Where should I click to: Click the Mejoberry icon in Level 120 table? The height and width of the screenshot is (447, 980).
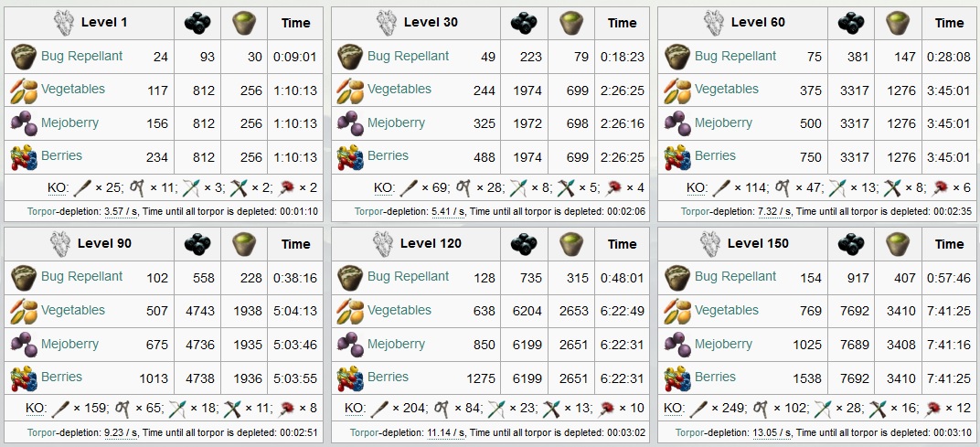(351, 345)
